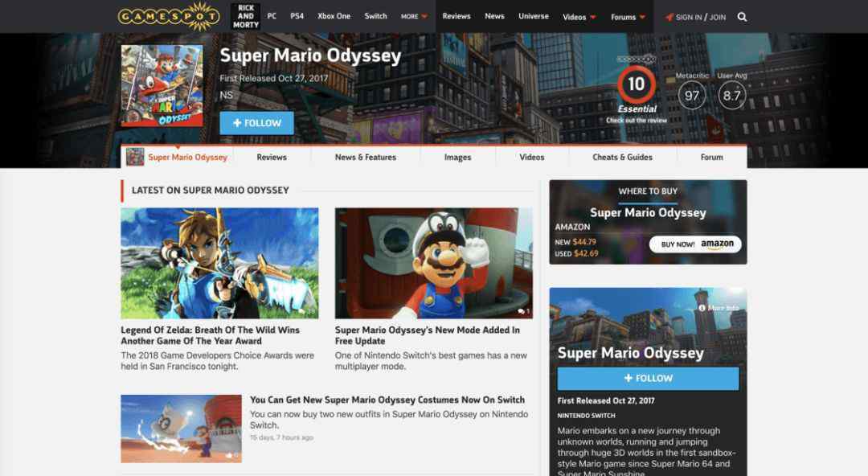The height and width of the screenshot is (476, 868).
Task: Click the rocket icon beside Sign In
Action: pos(669,17)
